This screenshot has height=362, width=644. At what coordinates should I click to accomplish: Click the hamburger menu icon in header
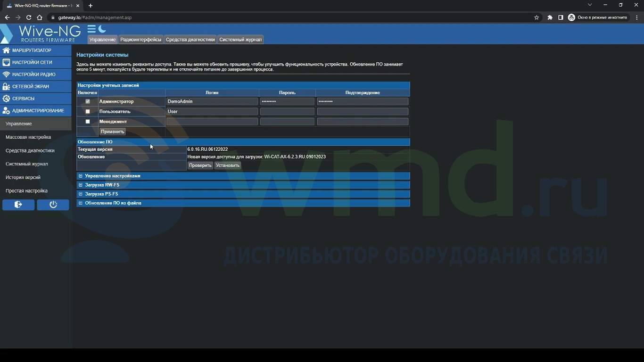coord(91,29)
